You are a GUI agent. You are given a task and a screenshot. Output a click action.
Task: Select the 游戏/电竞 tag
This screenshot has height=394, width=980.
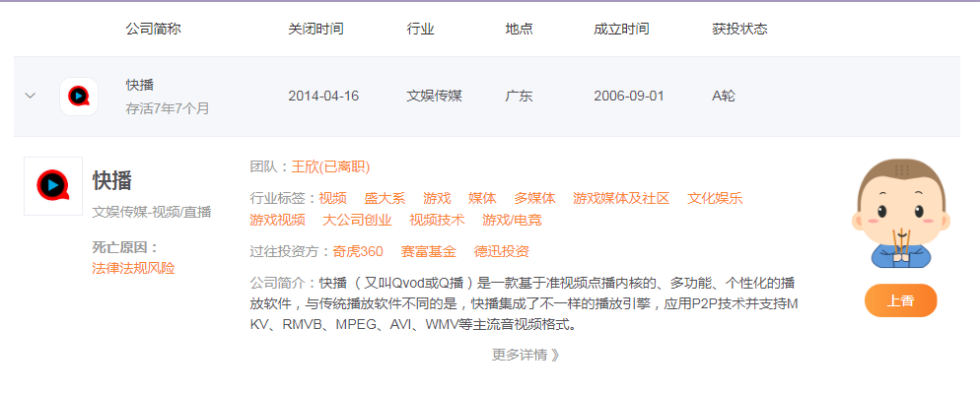pos(512,220)
